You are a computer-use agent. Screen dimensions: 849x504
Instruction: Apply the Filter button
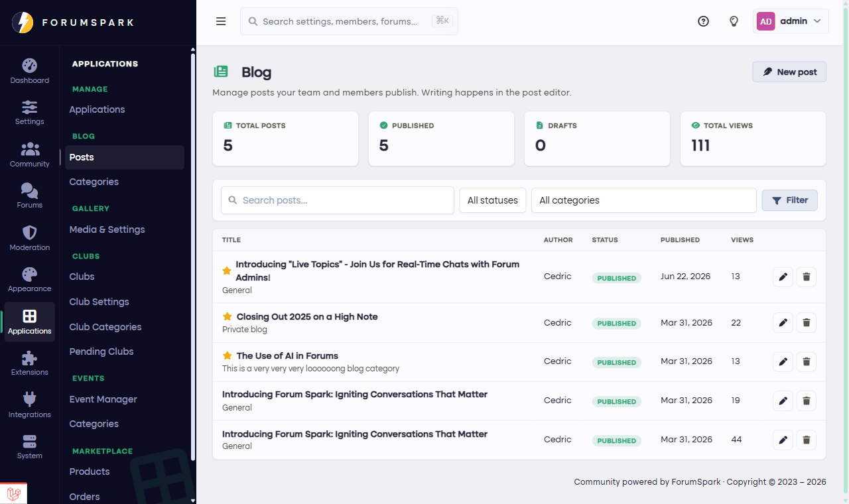tap(789, 200)
